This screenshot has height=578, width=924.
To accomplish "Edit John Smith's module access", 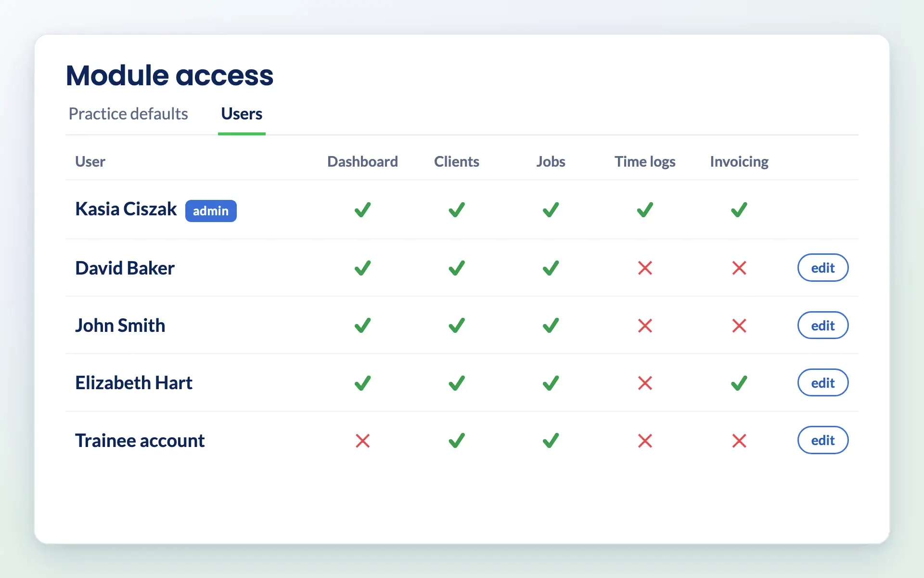I will click(823, 326).
